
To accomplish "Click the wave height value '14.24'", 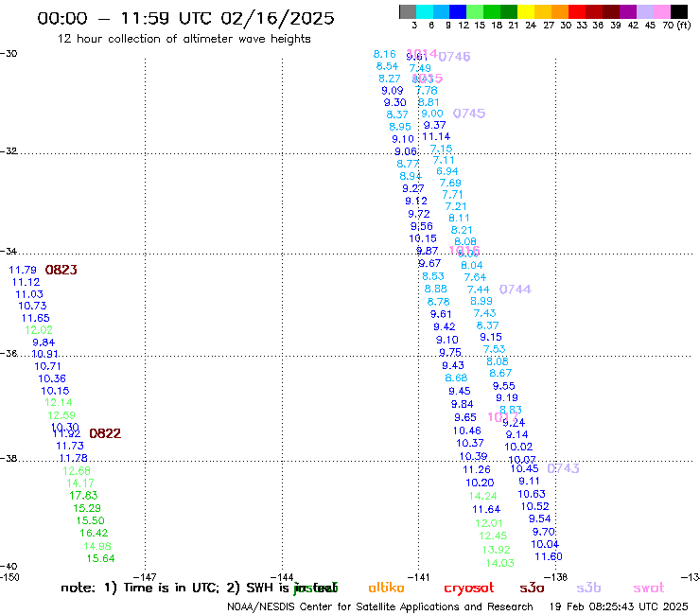I will (483, 496).
